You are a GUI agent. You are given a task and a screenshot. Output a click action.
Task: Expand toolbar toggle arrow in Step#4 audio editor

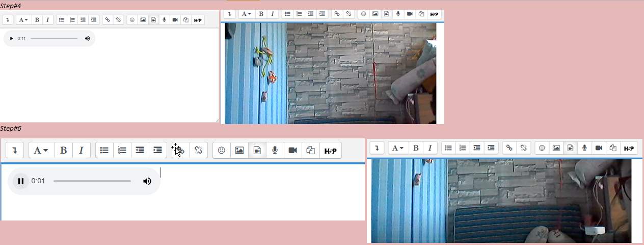point(8,20)
